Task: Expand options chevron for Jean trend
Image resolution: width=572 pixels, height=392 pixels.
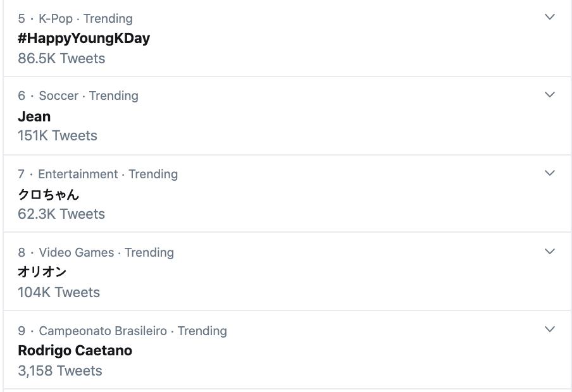Action: click(x=549, y=95)
